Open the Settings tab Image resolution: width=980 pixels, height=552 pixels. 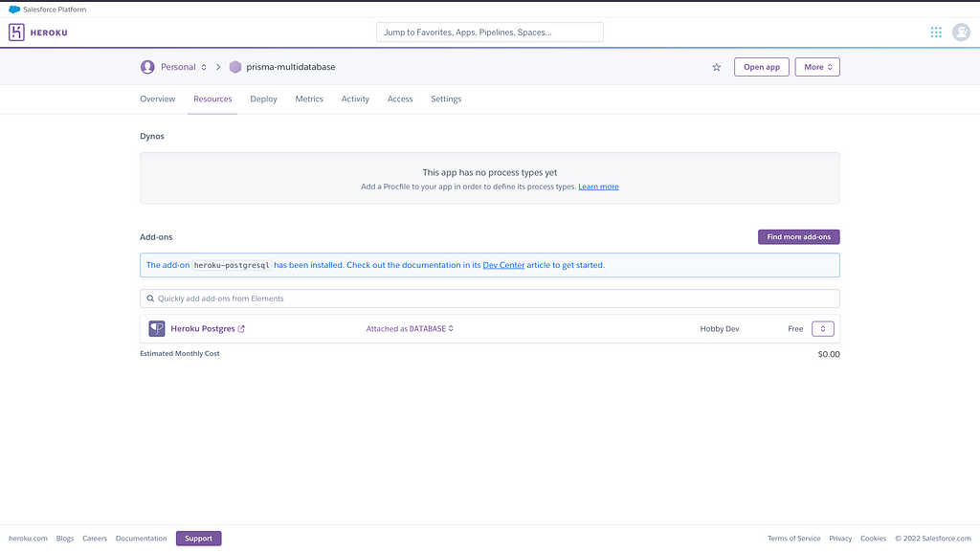coord(446,99)
